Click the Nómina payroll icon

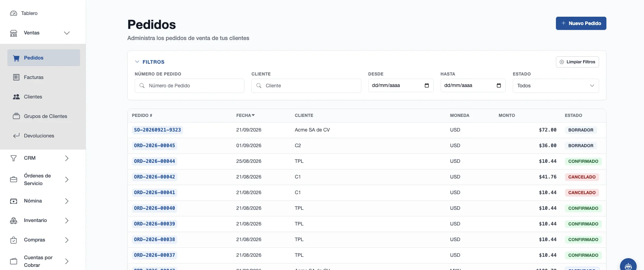tap(14, 201)
